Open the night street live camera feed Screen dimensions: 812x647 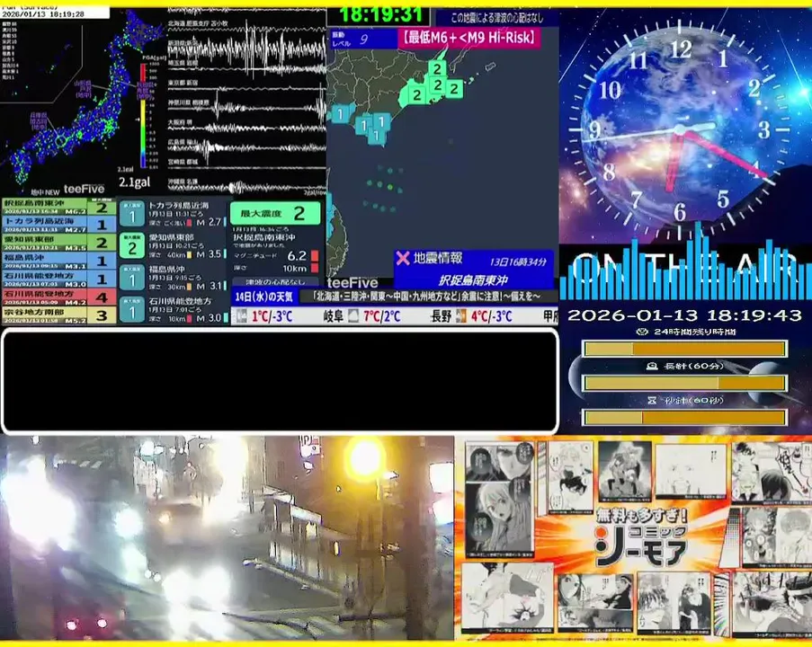click(x=227, y=537)
